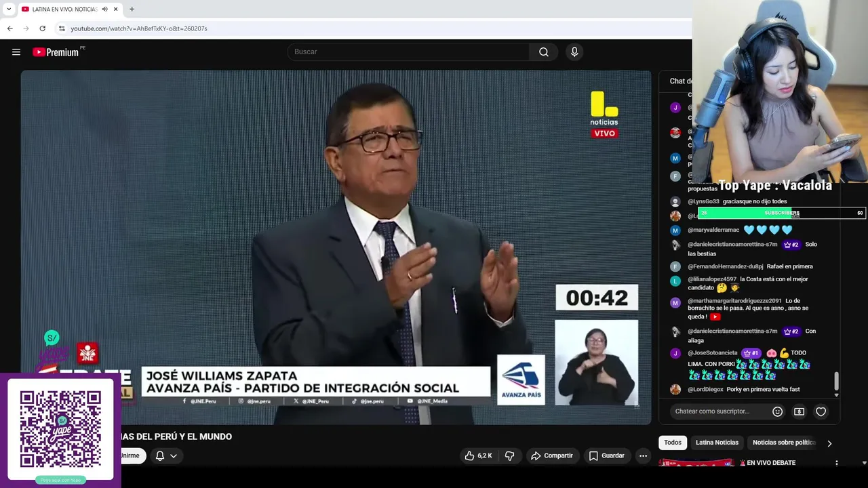Open suggested EN VIVO DEBATE video options
Screen dimensions: 868x488
[x=836, y=463]
